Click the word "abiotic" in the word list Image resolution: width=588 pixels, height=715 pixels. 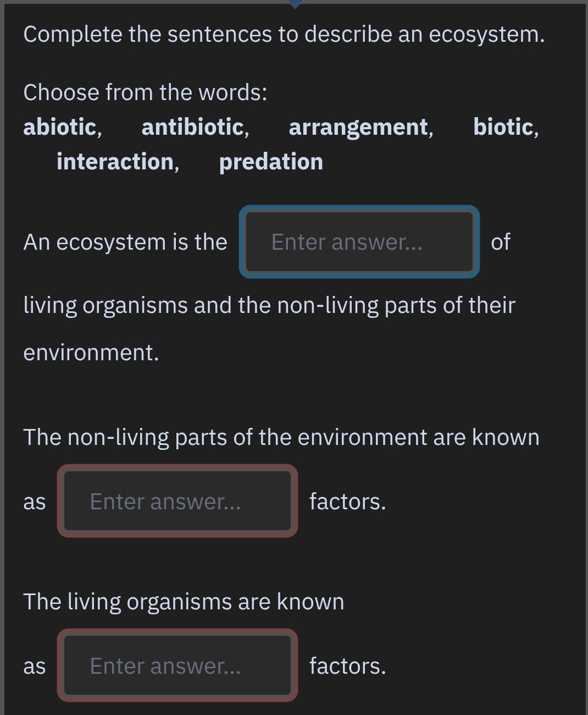[x=60, y=127]
